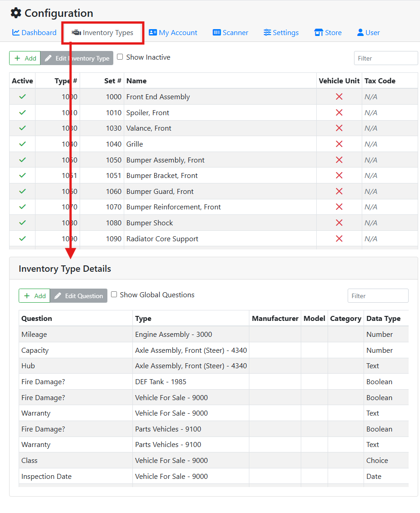
Task: Click the Settings sliders icon
Action: coord(268,32)
